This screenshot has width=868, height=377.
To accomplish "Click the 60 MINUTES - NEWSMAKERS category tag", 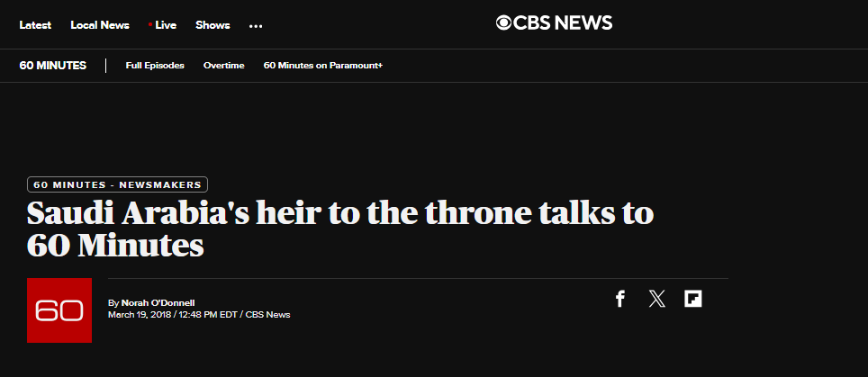I will [x=117, y=184].
